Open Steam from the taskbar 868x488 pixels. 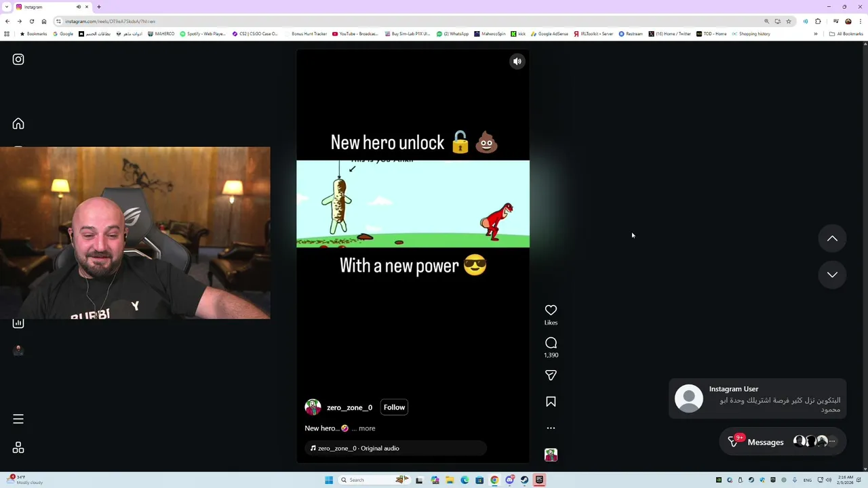(x=524, y=480)
